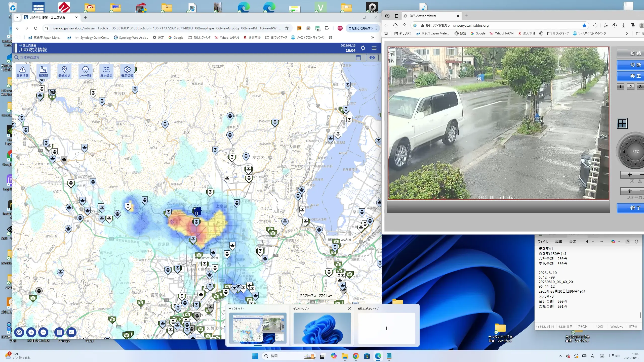Switch DVR to four-split grid view
This screenshot has height=362, width=644.
[x=622, y=123]
